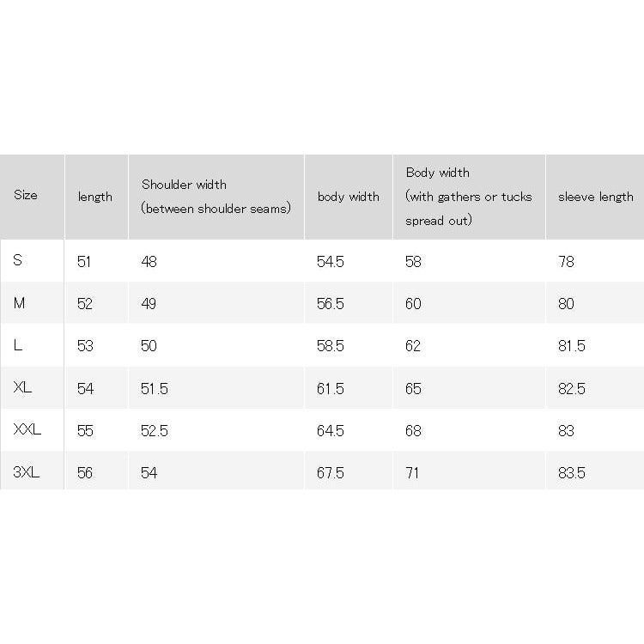Viewport: 644px width, 644px height.
Task: Select the body width header cell
Action: point(349,197)
